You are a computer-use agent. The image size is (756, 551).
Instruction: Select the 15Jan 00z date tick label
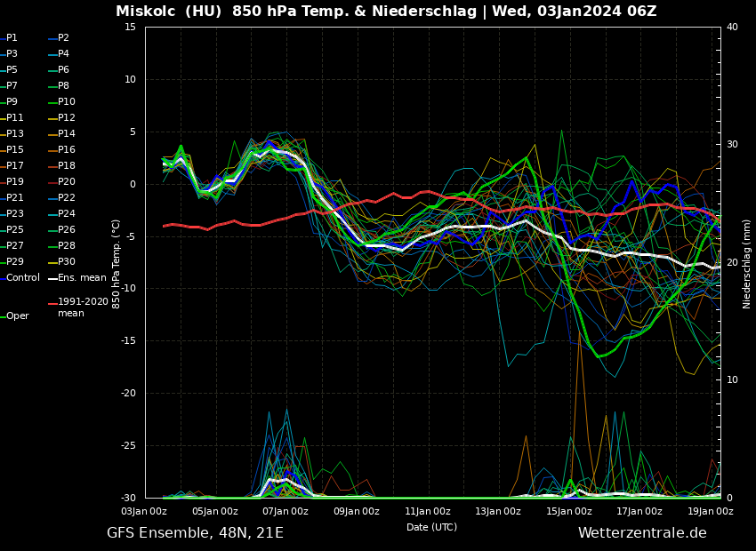pos(569,511)
